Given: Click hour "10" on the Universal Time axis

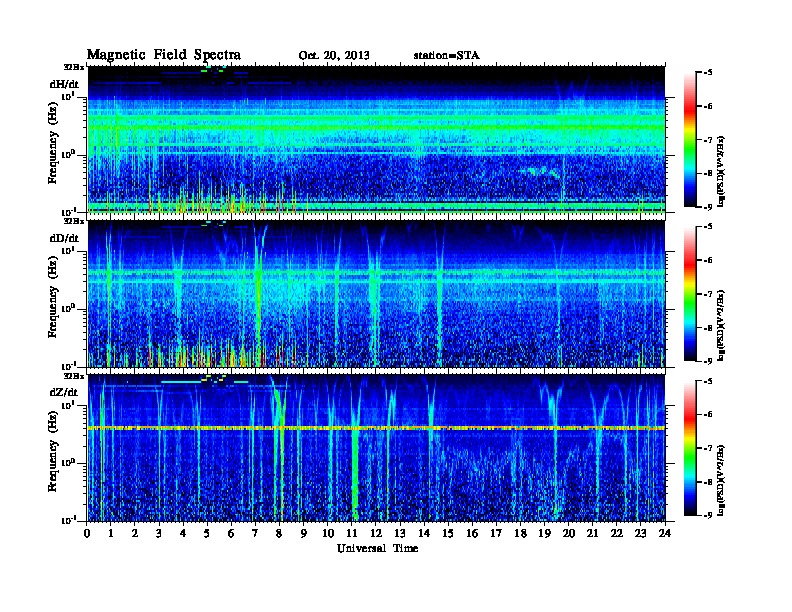Looking at the screenshot, I should pyautogui.click(x=328, y=533).
